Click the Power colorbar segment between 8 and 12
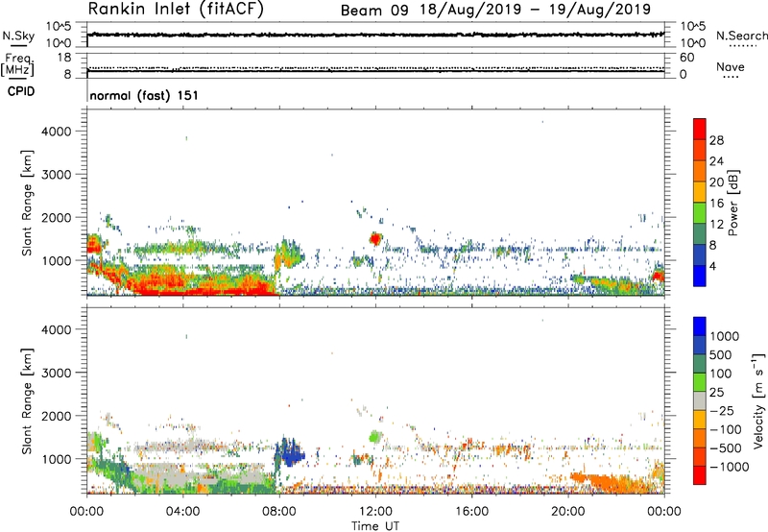The width and height of the screenshot is (768, 532). pyautogui.click(x=700, y=234)
